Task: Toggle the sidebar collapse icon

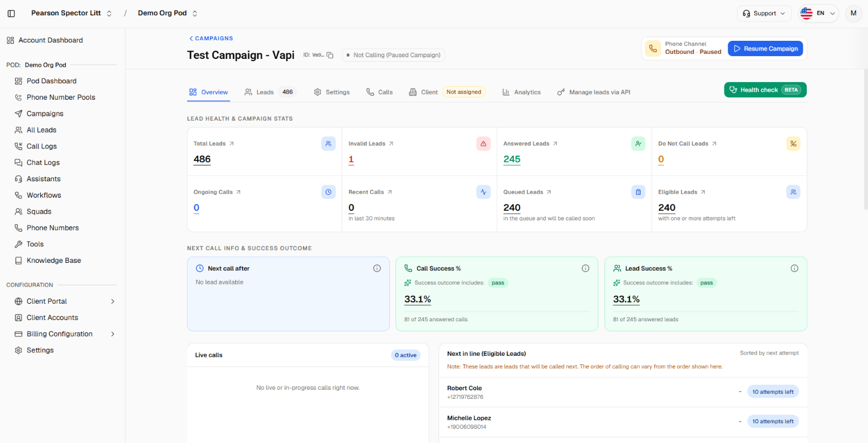Action: pos(11,13)
